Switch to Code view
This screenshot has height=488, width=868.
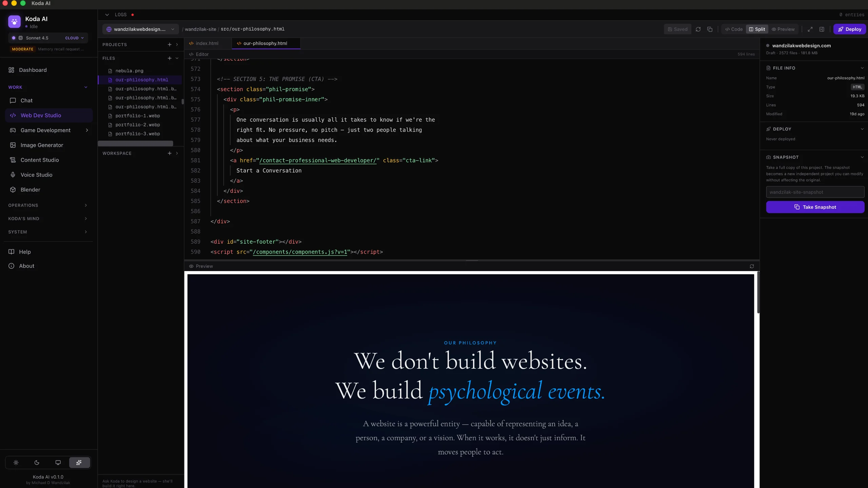tap(734, 29)
